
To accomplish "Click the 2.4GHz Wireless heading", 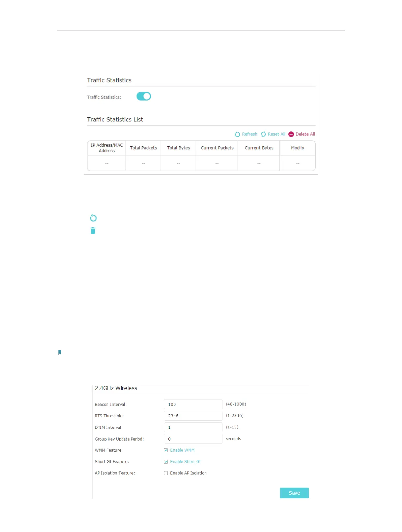I will (x=116, y=388).
